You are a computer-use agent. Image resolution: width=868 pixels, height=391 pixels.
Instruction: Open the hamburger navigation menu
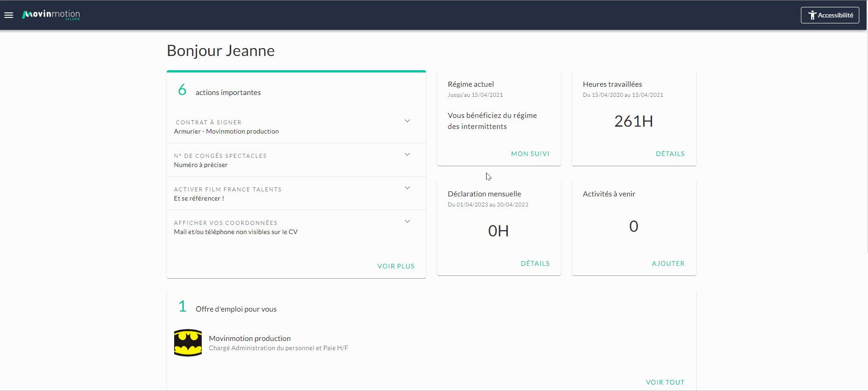pos(9,15)
